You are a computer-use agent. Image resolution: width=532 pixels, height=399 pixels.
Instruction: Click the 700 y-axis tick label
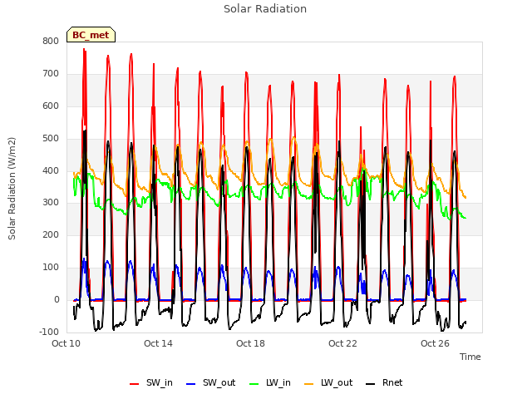coord(51,74)
